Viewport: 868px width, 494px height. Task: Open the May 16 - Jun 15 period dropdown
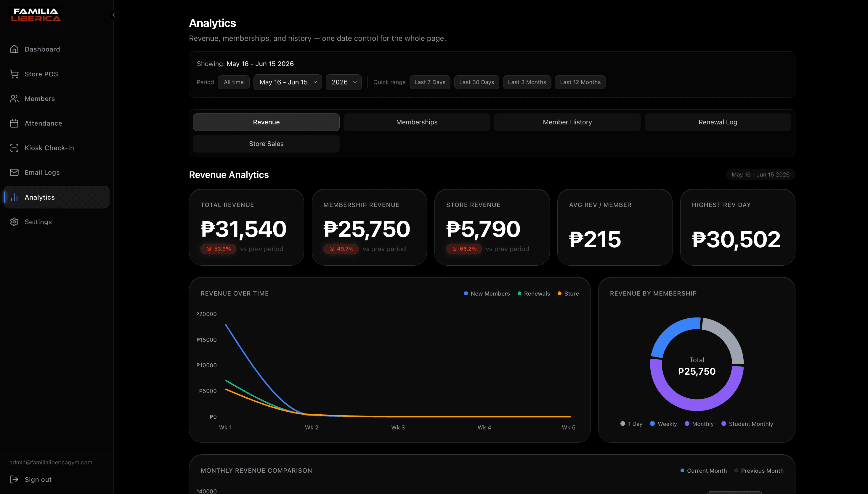coord(288,82)
